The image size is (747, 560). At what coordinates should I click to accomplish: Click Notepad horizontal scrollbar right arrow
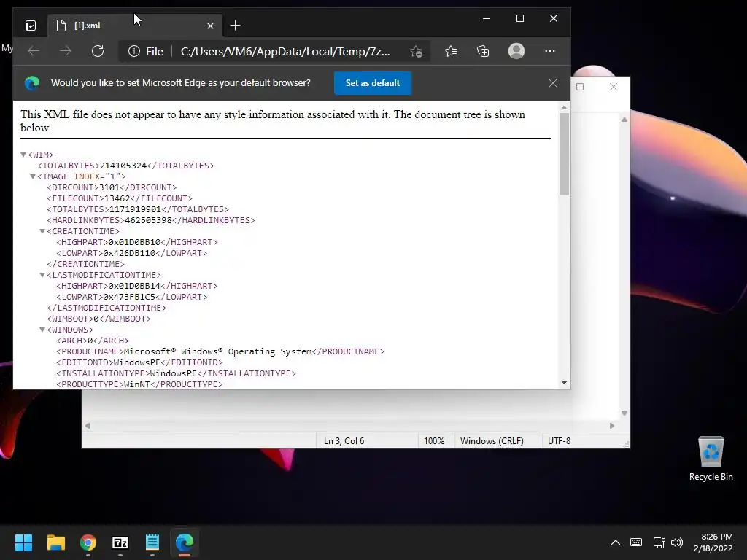click(x=612, y=426)
